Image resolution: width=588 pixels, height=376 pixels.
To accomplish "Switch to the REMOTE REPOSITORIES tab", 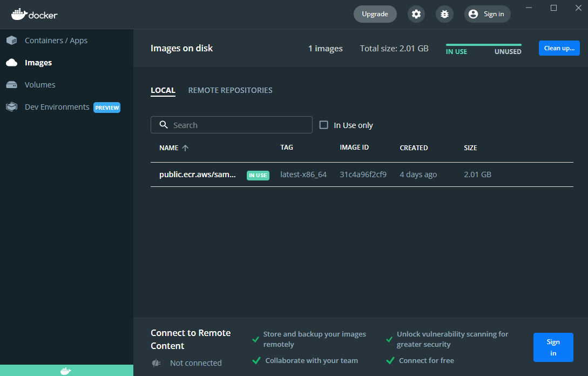I will point(230,90).
